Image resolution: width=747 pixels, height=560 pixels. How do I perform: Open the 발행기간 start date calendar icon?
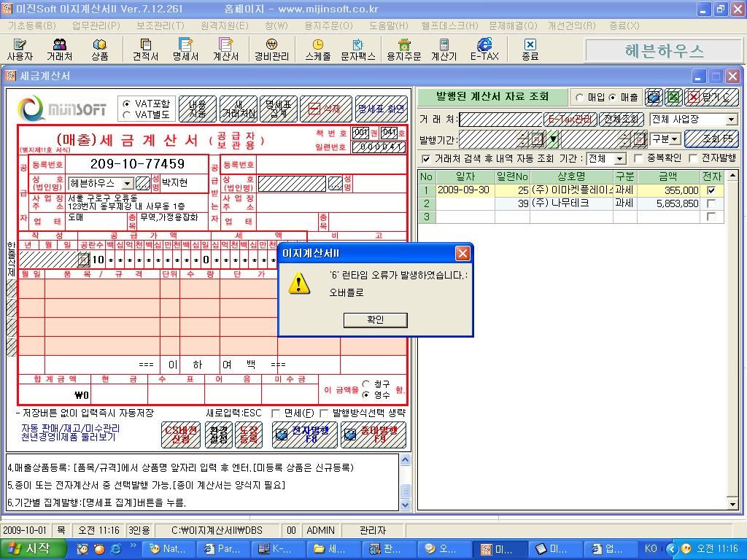[x=537, y=139]
